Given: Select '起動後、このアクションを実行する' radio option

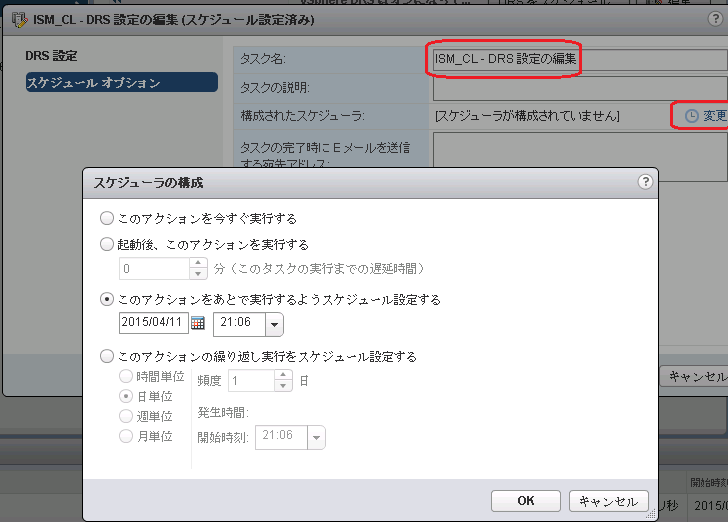Looking at the screenshot, I should pyautogui.click(x=107, y=244).
